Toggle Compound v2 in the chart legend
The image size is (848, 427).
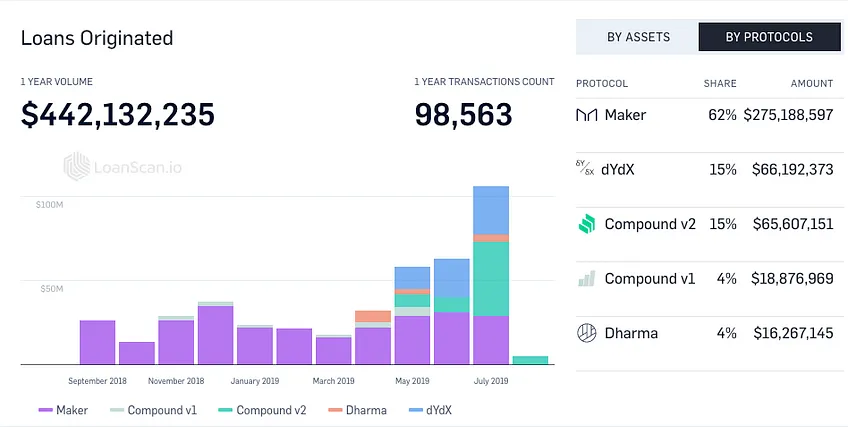[x=262, y=410]
